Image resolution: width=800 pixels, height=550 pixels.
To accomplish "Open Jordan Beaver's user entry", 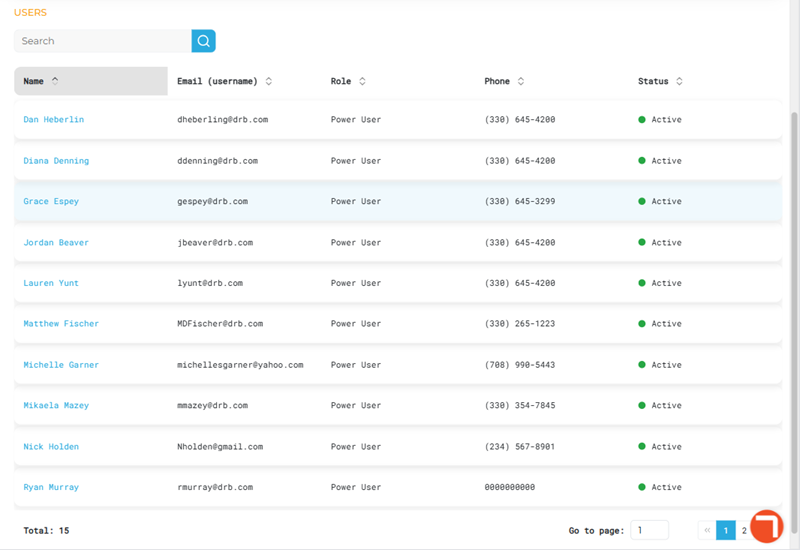I will pos(56,242).
